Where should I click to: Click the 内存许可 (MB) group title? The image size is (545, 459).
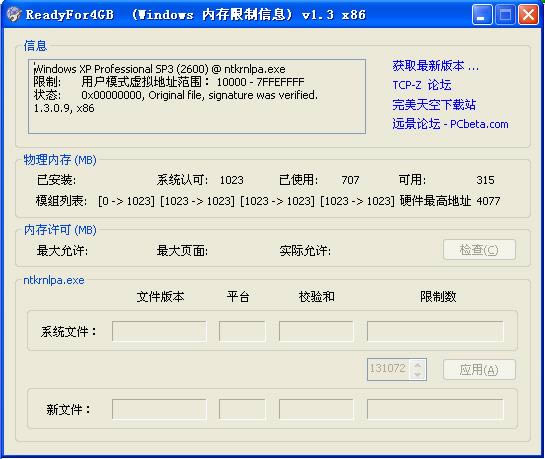click(60, 230)
